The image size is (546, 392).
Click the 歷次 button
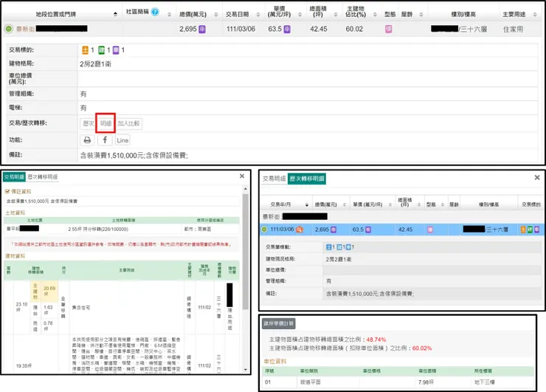[88, 123]
